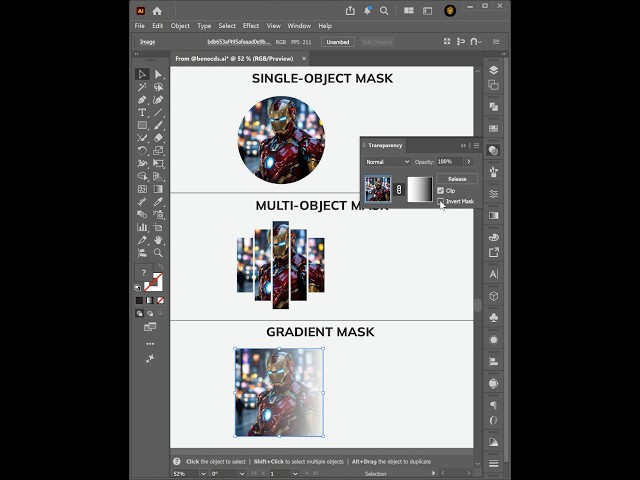Open the control bar options menu

496,42
